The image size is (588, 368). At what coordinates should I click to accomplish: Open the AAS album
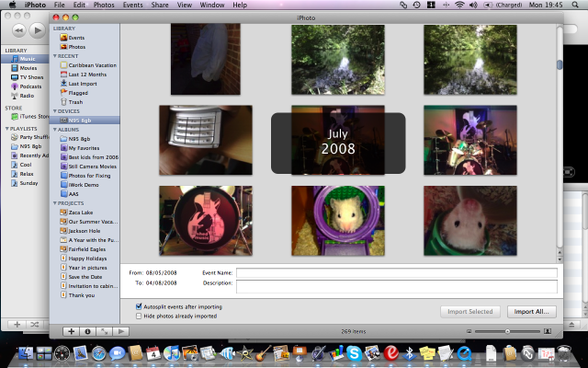point(73,194)
